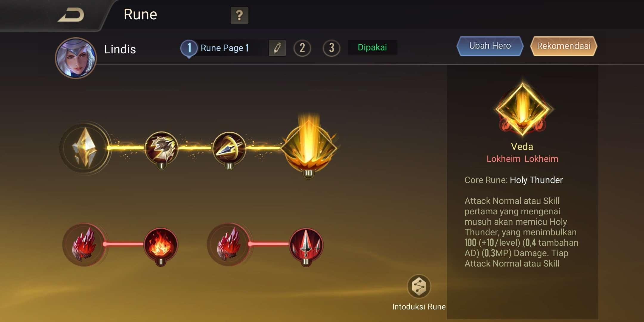The height and width of the screenshot is (322, 644).
Task: Select the gold Veda crystal rune branch
Action: 85,148
